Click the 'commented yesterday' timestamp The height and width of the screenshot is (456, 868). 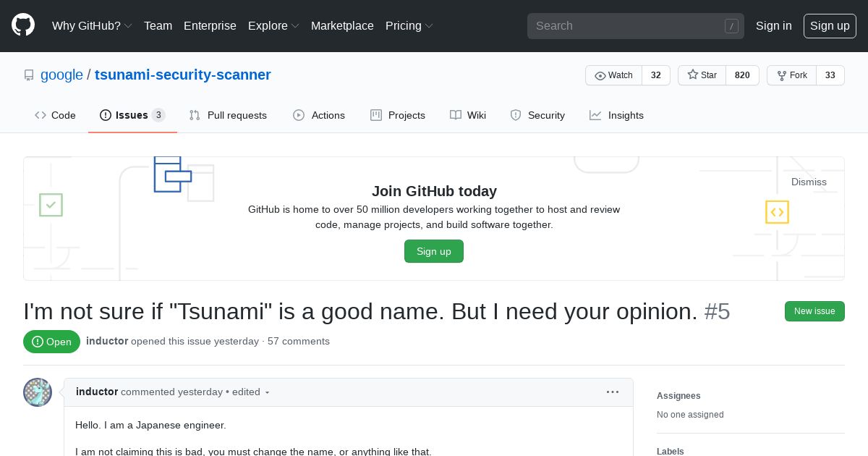click(x=171, y=392)
